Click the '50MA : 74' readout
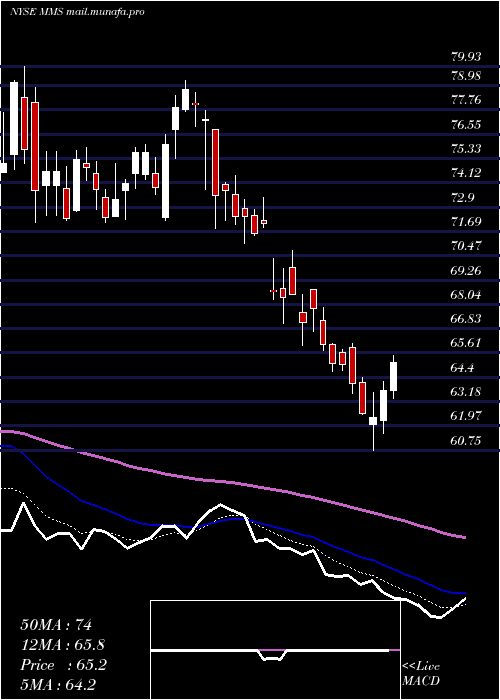Viewport: 500px width, 700px height. pos(56,625)
